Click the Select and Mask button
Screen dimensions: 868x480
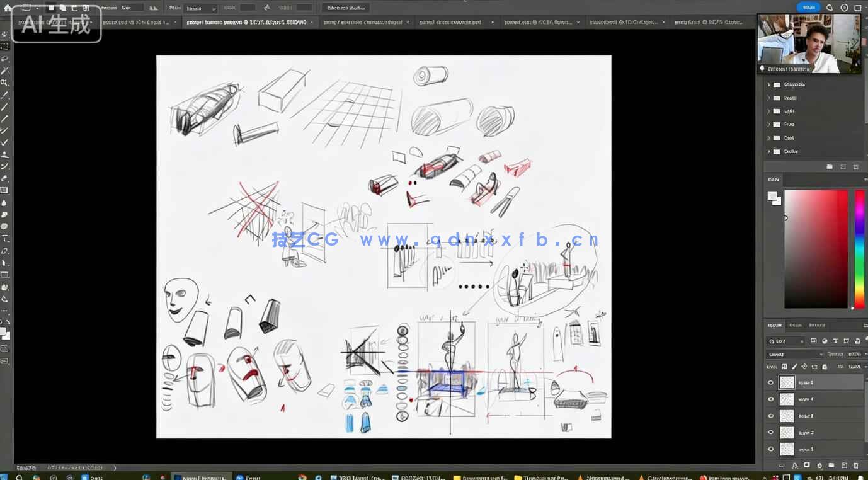pos(346,8)
